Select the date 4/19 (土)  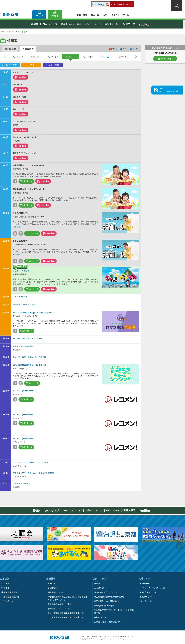pos(105,57)
